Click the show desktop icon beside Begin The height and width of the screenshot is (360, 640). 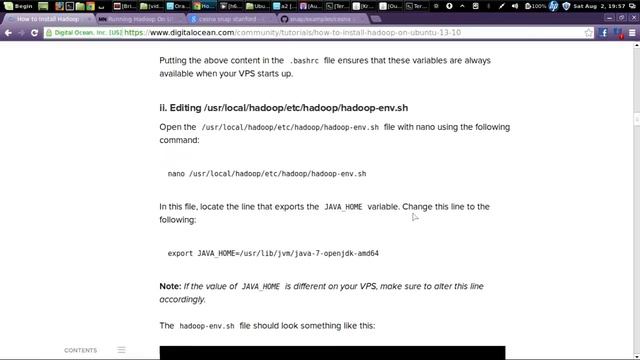pos(43,6)
